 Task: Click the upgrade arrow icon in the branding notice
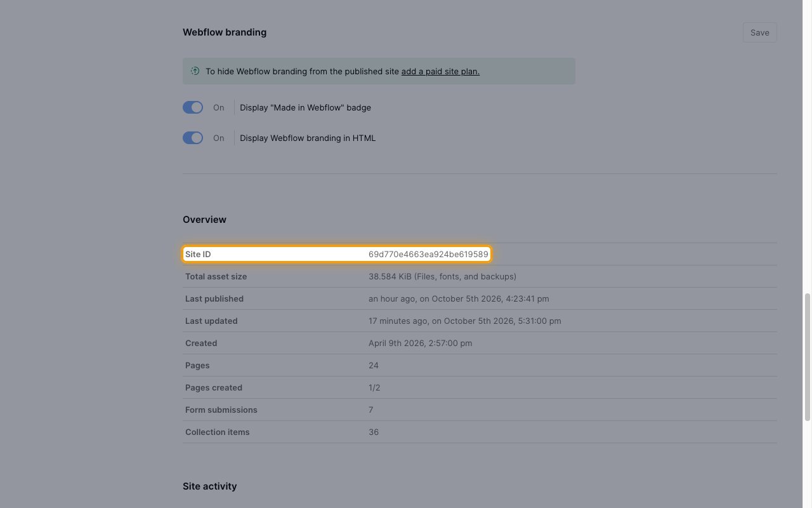[195, 71]
